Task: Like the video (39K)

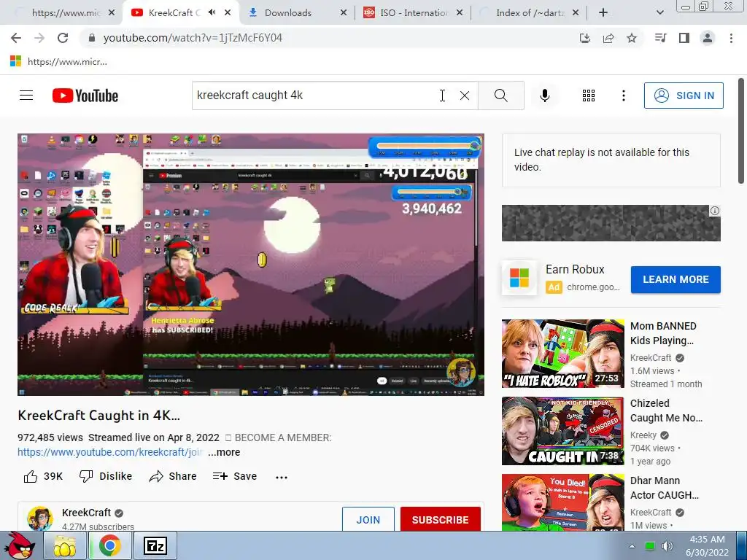Action: (x=43, y=476)
